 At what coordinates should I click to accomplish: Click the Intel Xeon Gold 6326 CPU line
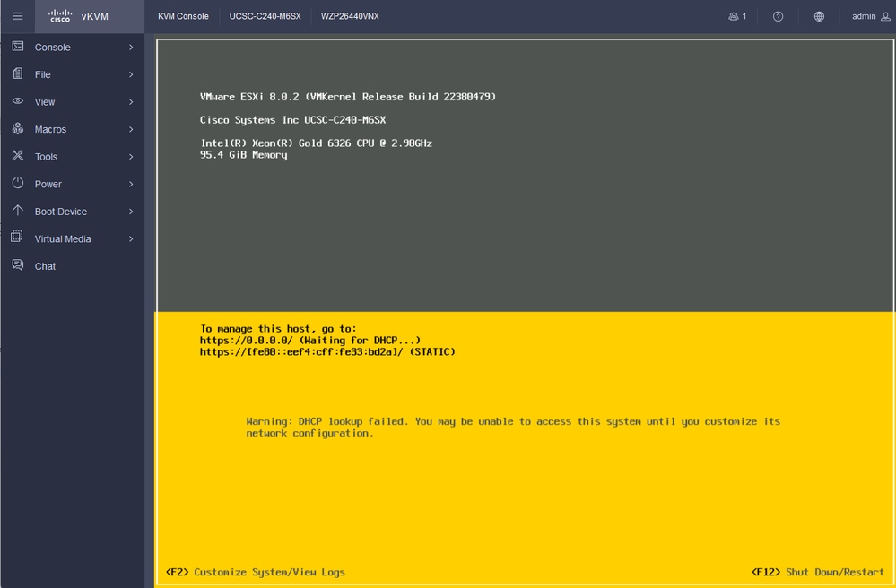316,143
